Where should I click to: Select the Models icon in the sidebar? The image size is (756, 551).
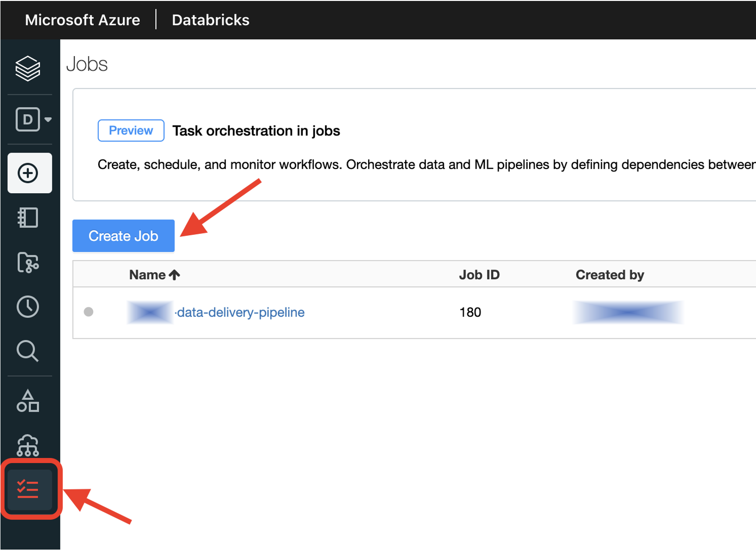[x=28, y=401]
